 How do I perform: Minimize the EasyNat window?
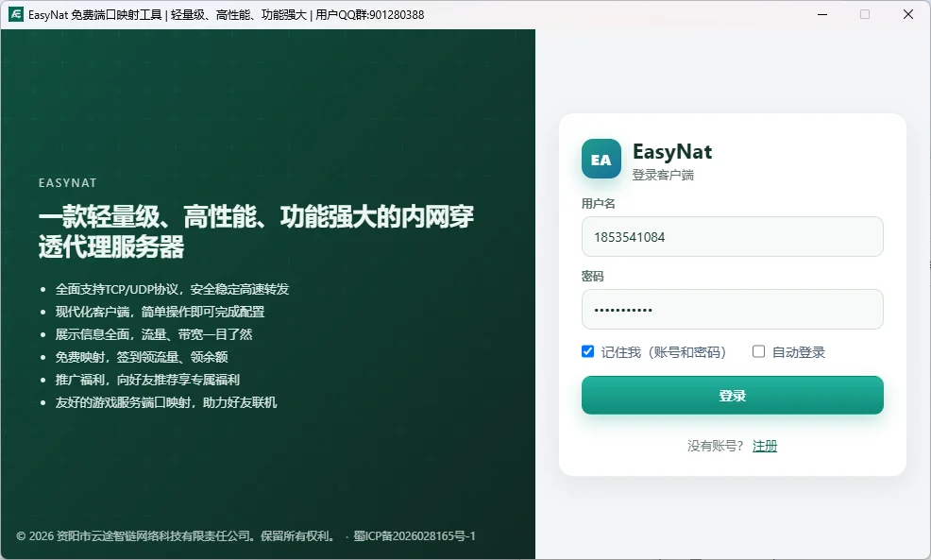point(822,14)
